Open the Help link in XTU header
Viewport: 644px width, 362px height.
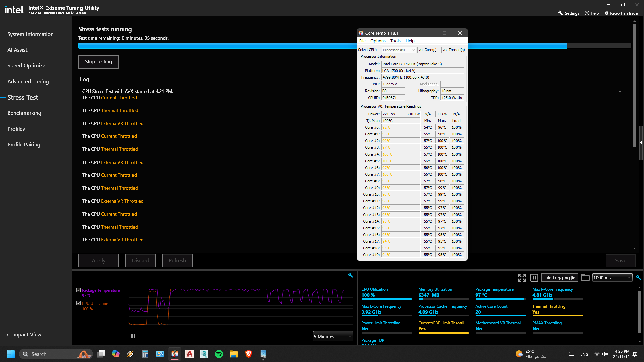pyautogui.click(x=592, y=13)
